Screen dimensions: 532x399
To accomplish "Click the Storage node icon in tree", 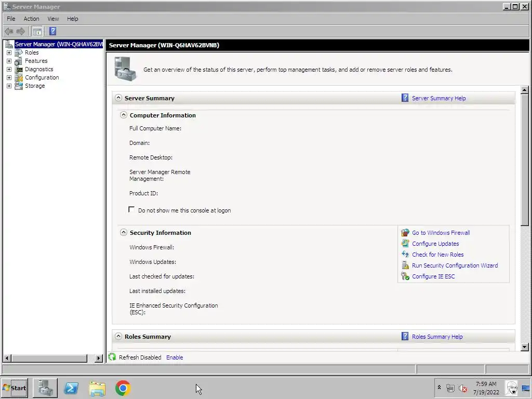I will point(19,86).
